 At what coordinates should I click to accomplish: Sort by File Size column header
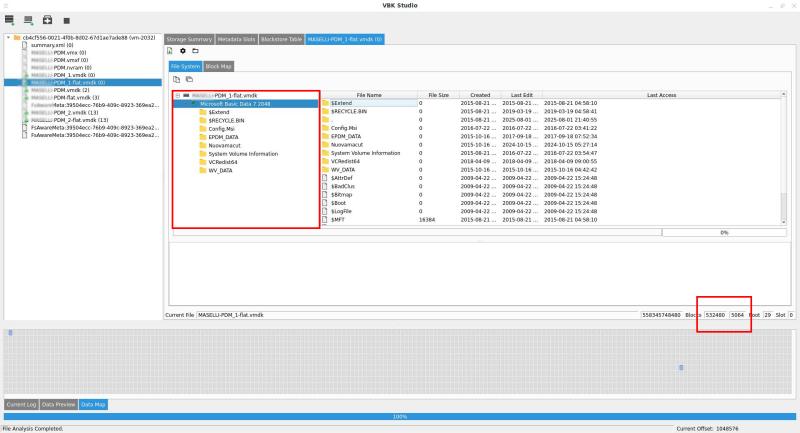pos(438,95)
